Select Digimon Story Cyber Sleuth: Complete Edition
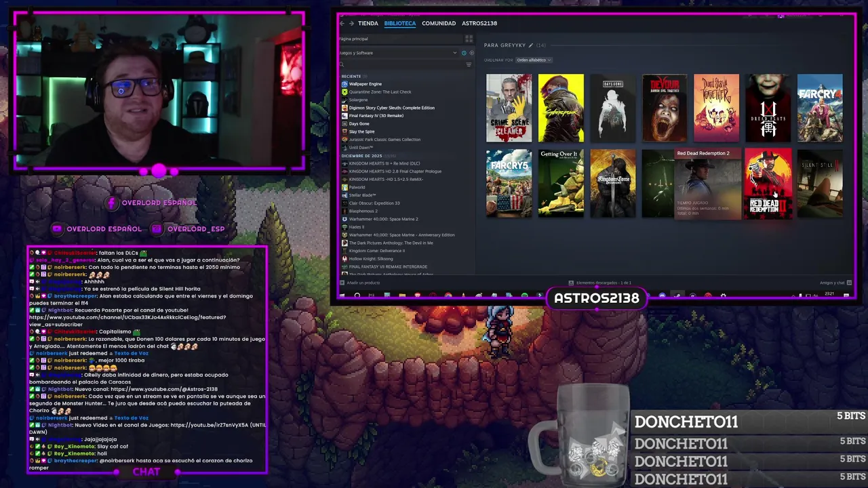The image size is (868, 488). coord(391,108)
